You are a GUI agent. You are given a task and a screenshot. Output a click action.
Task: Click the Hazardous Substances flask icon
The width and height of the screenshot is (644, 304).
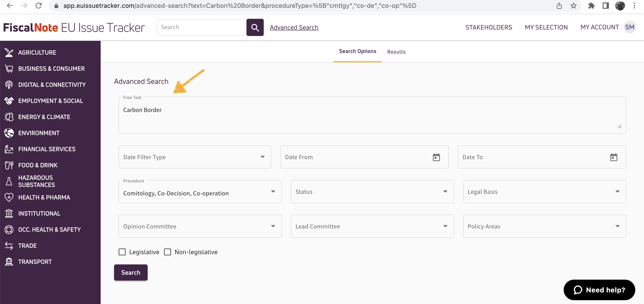pos(9,181)
